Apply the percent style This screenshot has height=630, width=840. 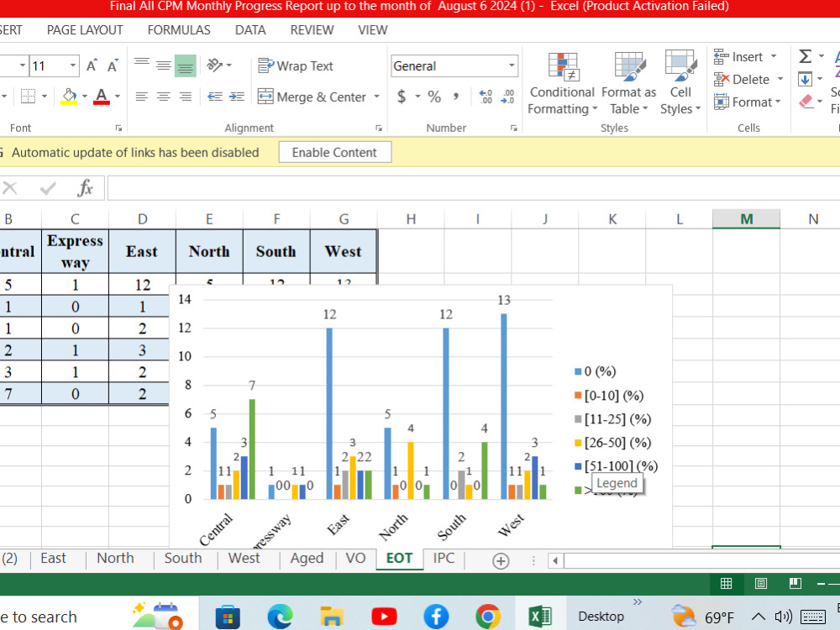434,97
